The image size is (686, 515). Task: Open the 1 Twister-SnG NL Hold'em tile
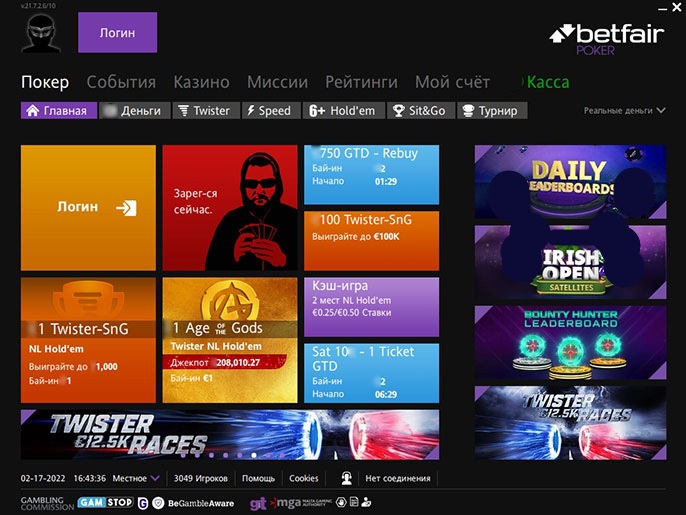click(88, 340)
